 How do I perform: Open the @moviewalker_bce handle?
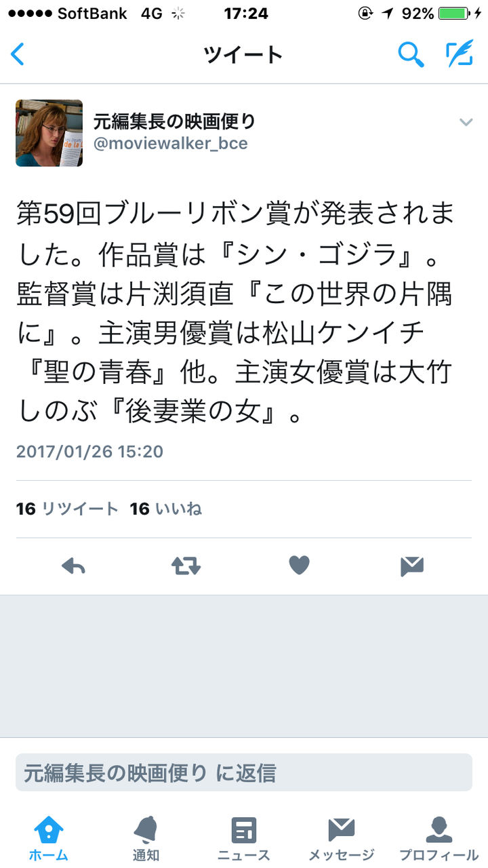point(171,144)
